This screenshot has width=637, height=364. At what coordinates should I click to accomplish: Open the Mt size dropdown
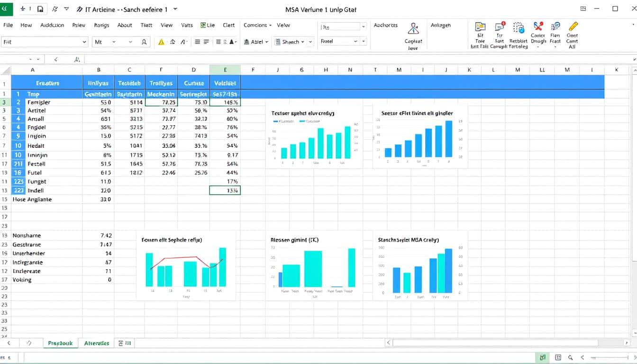click(x=114, y=42)
